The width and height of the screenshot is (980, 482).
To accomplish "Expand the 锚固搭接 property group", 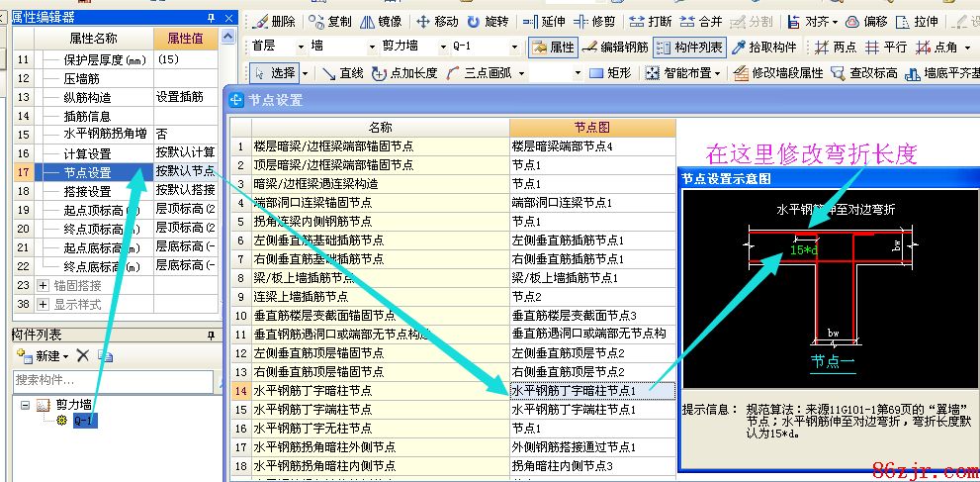I will (x=43, y=285).
